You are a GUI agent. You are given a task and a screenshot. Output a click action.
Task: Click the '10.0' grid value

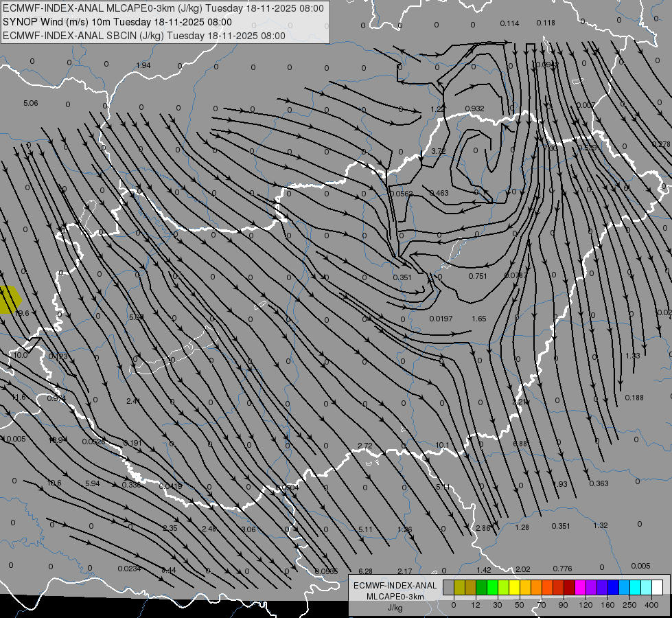20,355
